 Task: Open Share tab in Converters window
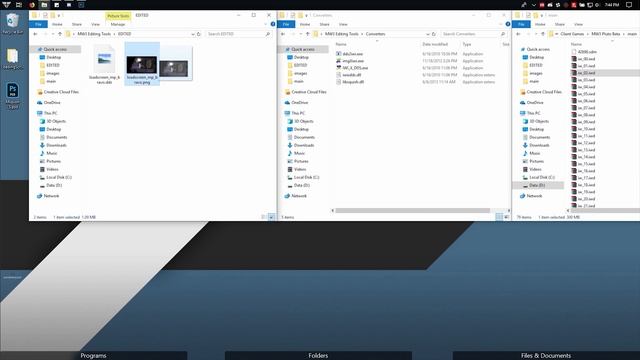point(324,24)
